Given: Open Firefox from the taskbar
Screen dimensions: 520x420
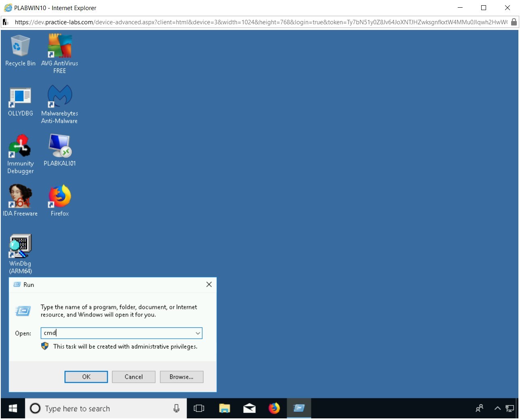Looking at the screenshot, I should point(274,408).
